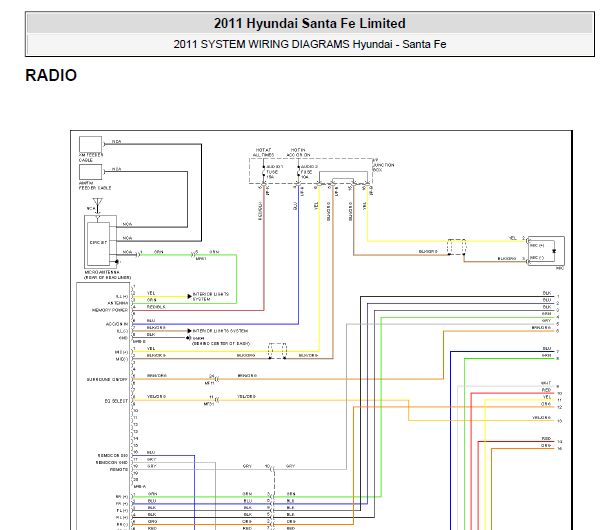The image size is (603, 530).
Task: Click the AUDIO 2 FUSE 10A label
Action: pos(309,172)
